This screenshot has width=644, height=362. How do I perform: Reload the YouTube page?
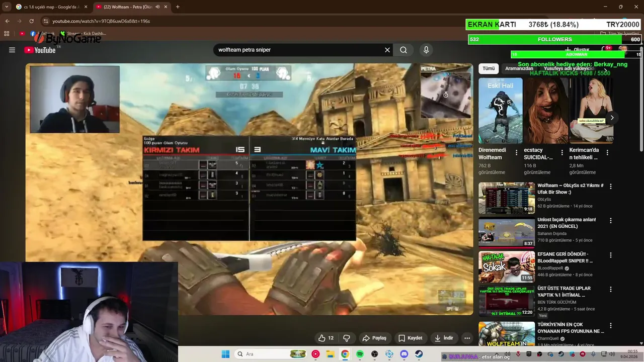click(x=31, y=21)
